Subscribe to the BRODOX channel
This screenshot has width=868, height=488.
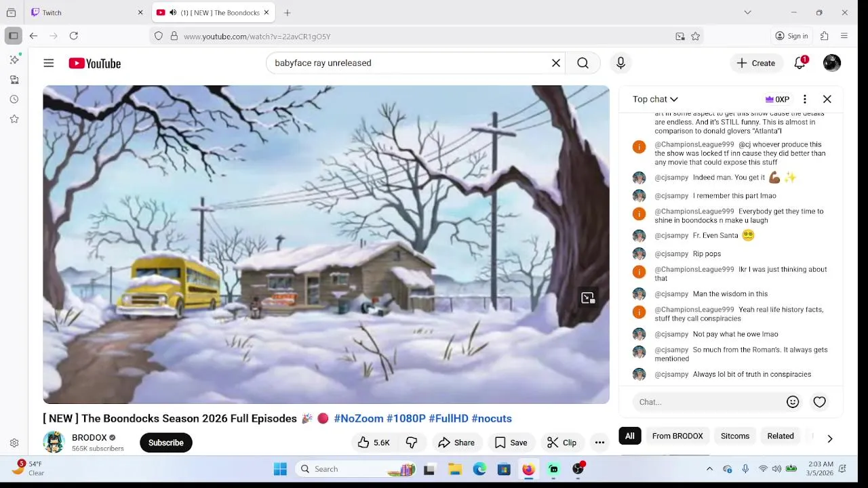click(x=166, y=443)
